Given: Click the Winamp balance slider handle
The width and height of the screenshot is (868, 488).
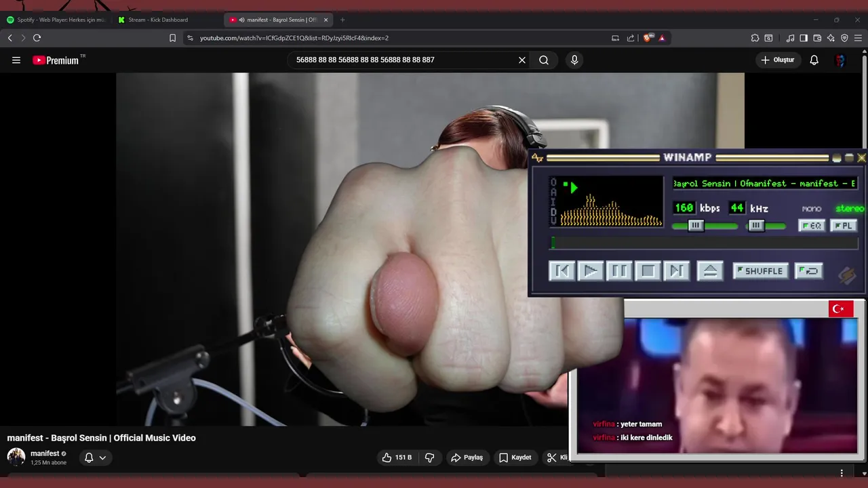Looking at the screenshot, I should click(x=757, y=226).
